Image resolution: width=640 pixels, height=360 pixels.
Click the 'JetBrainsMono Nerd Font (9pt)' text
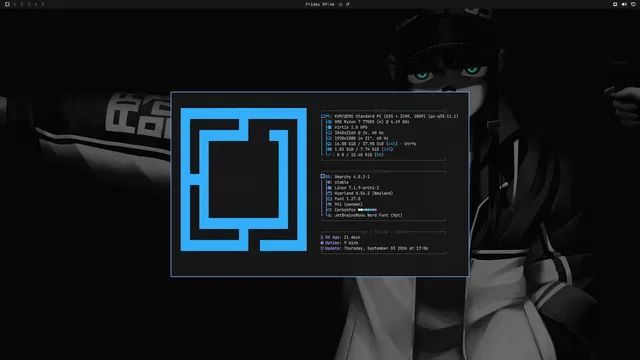368,215
